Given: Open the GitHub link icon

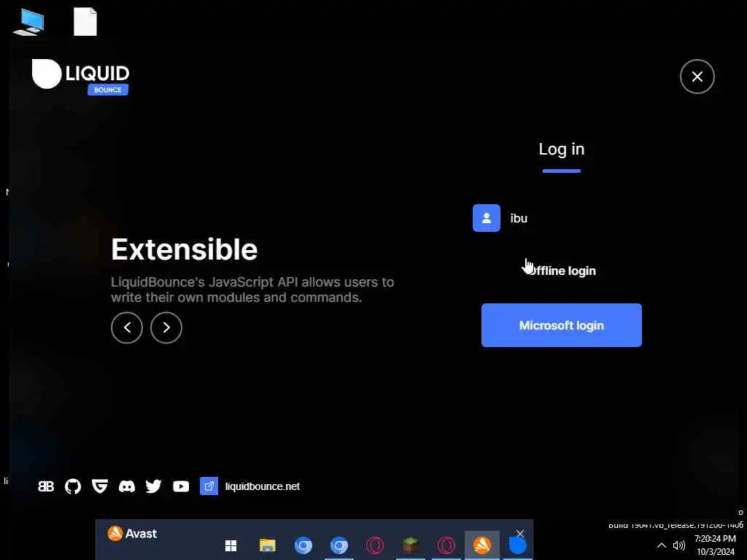Looking at the screenshot, I should (73, 486).
